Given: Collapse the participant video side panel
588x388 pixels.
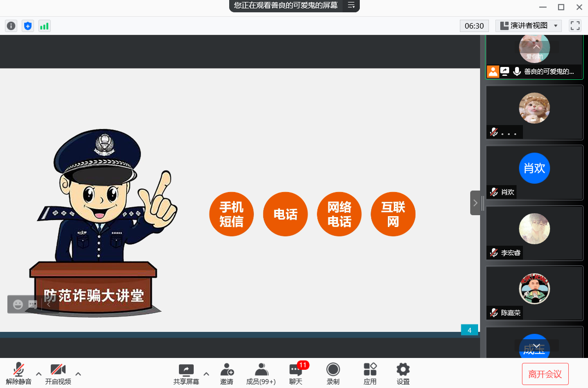Looking at the screenshot, I should (475, 203).
